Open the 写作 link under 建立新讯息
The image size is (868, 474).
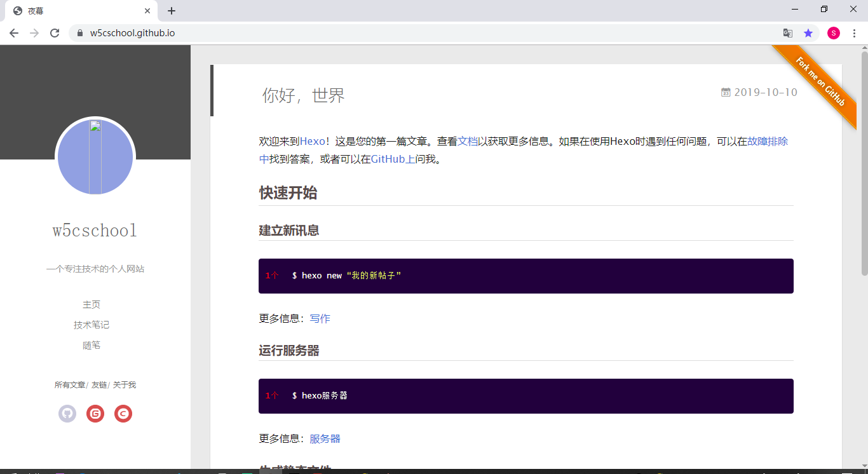click(x=320, y=318)
